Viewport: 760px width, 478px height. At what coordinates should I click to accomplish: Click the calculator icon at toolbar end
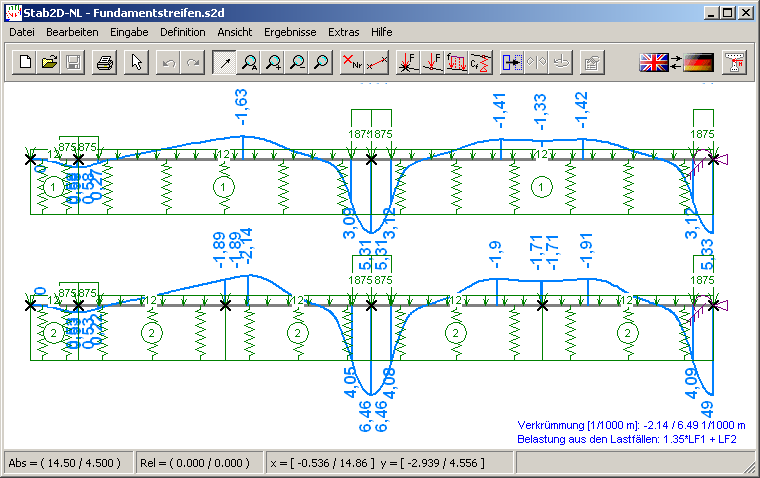point(735,63)
